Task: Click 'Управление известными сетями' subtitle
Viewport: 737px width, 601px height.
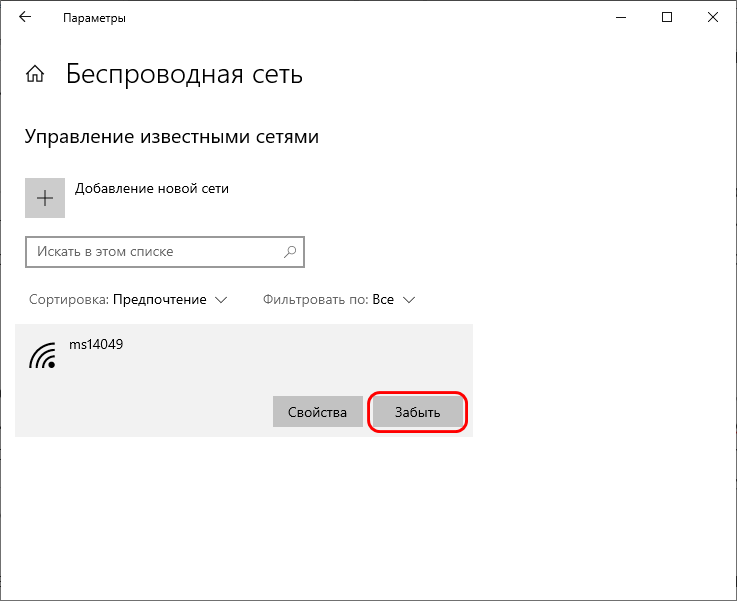Action: 172,137
